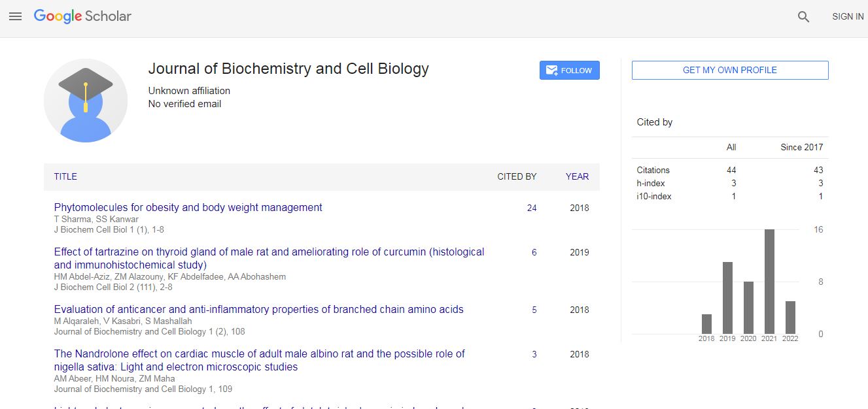Image resolution: width=868 pixels, height=409 pixels.
Task: Click Get My Own Profile button
Action: tap(729, 71)
